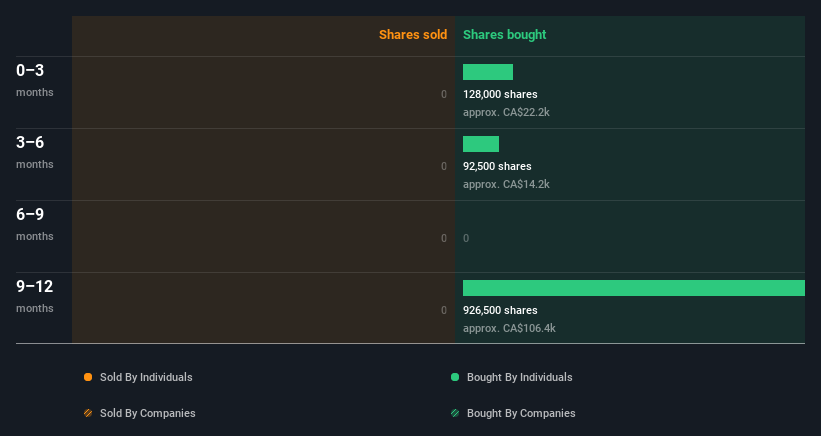
Task: Click the 128,000 shares value
Action: [500, 94]
